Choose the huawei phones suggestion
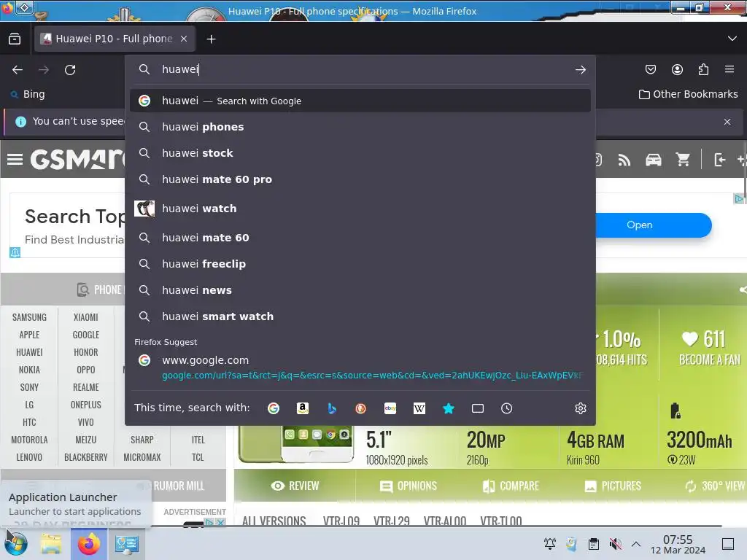Viewport: 747px width, 560px height. 360,127
